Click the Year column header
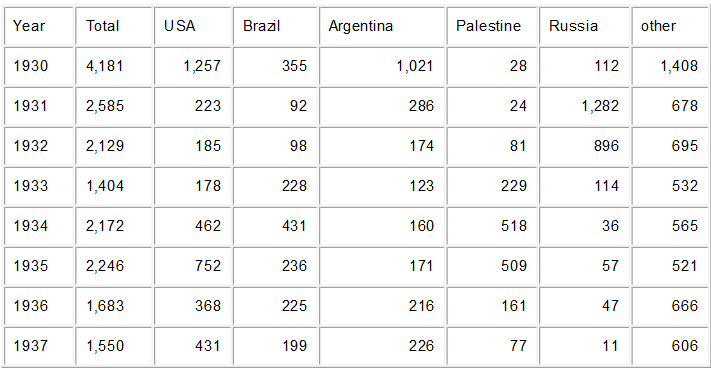 tap(39, 26)
